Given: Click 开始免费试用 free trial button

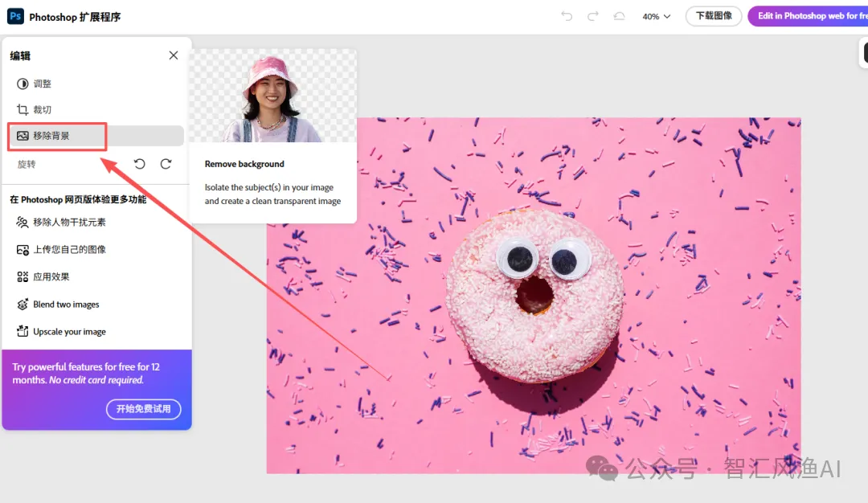Looking at the screenshot, I should click(143, 409).
